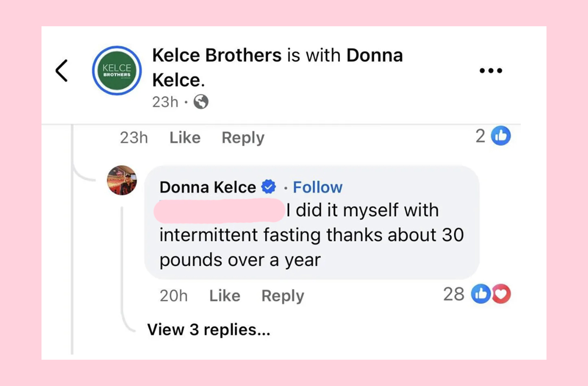Click the Kelce Brothers page logo
This screenshot has height=386, width=588.
tap(117, 70)
